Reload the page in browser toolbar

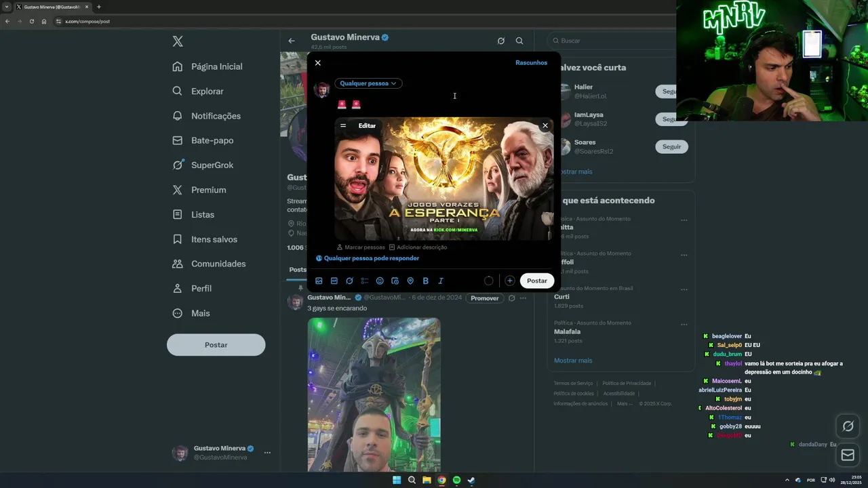31,21
